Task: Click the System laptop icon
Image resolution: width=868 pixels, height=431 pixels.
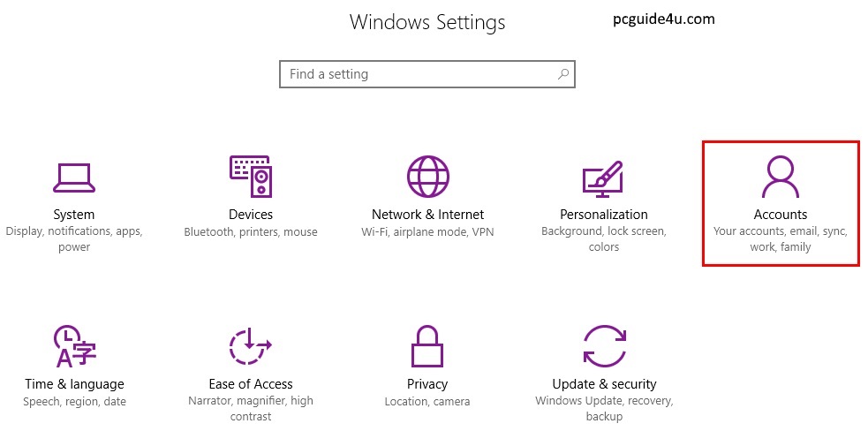Action: 74,177
